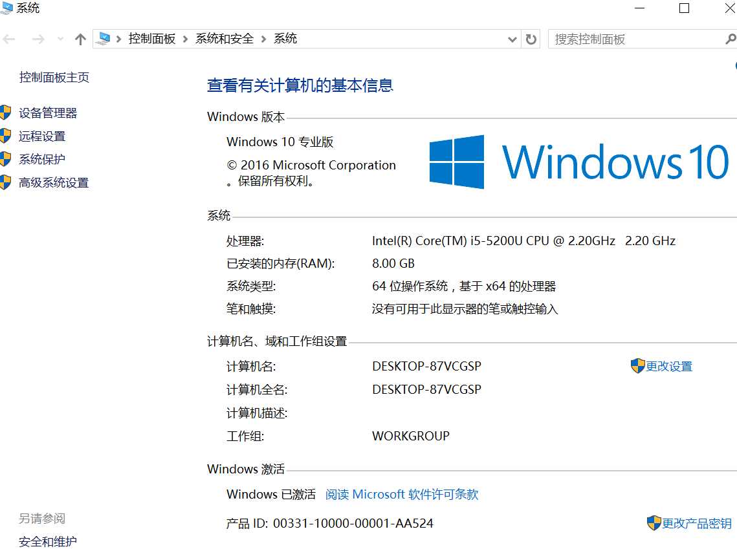This screenshot has width=737, height=560.
Task: Open recent locations dropdown arrow
Action: coord(60,39)
